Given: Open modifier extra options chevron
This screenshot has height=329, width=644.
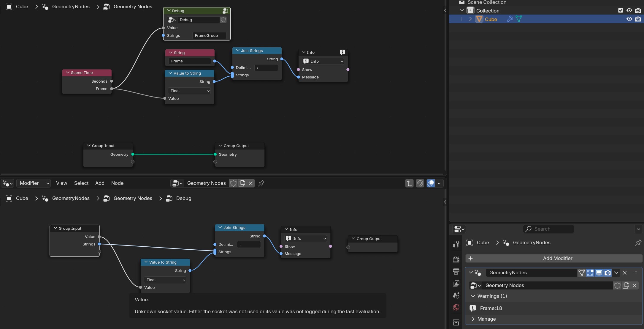Looking at the screenshot, I should (616, 273).
